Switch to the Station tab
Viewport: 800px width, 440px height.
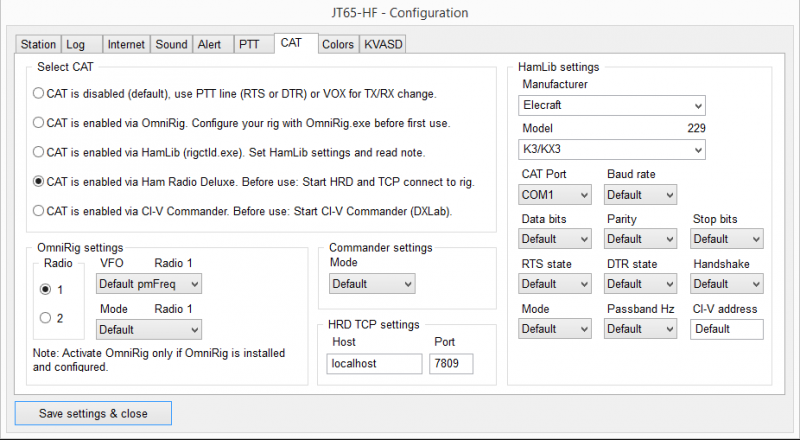tap(38, 44)
